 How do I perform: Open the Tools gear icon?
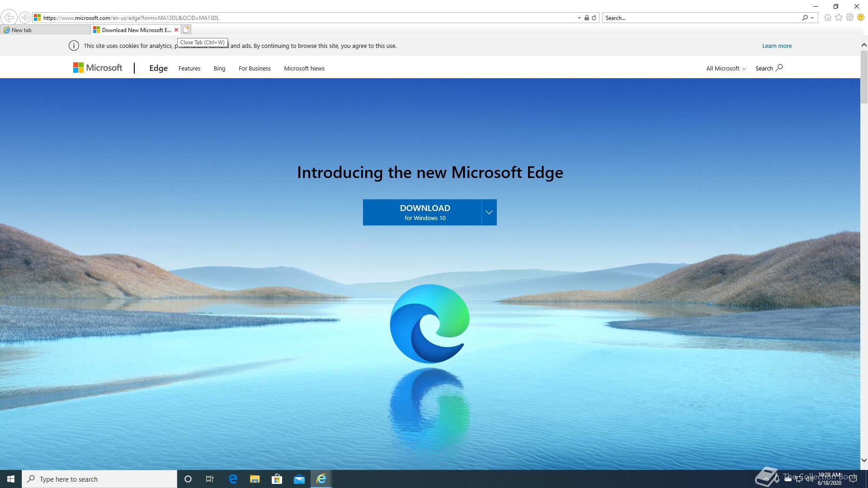click(x=850, y=18)
